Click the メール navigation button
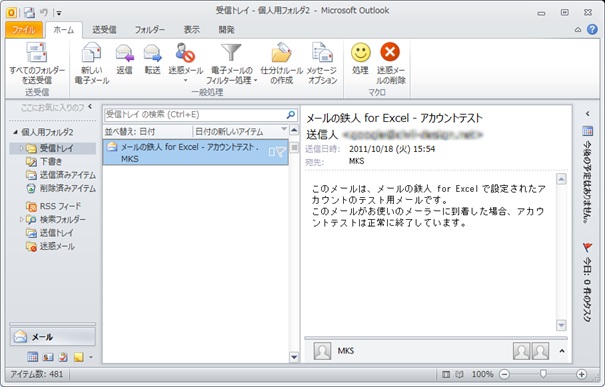Viewport: 605px width, 387px height. pyautogui.click(x=52, y=337)
